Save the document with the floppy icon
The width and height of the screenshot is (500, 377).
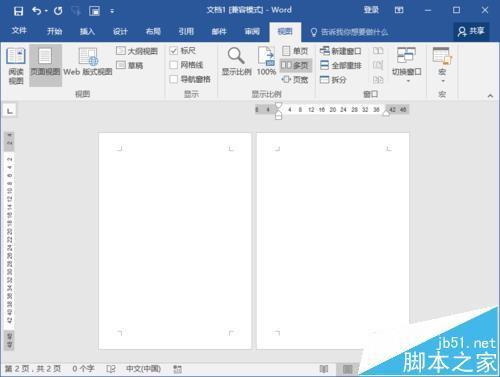[18, 11]
